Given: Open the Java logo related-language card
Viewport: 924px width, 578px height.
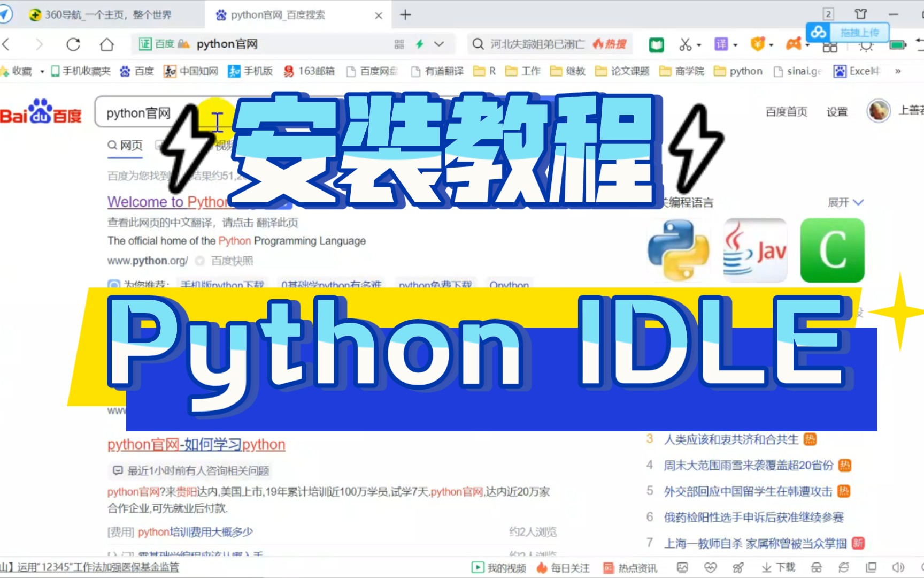Looking at the screenshot, I should [x=755, y=250].
